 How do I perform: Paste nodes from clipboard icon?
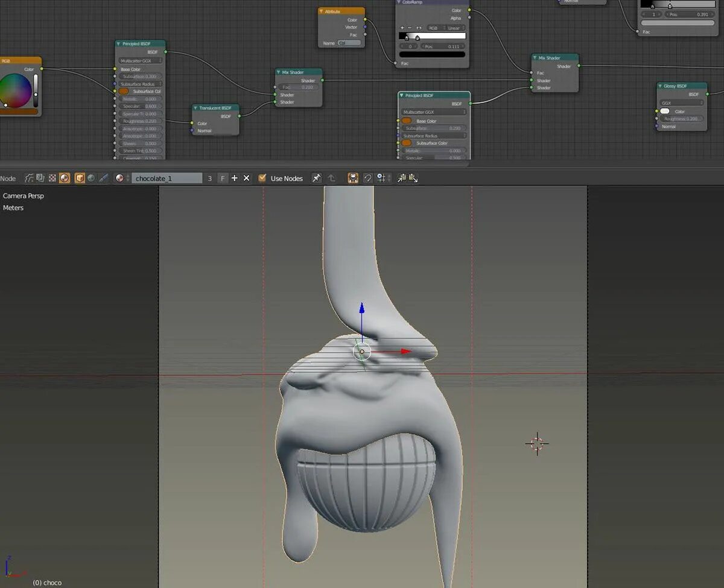[x=413, y=178]
